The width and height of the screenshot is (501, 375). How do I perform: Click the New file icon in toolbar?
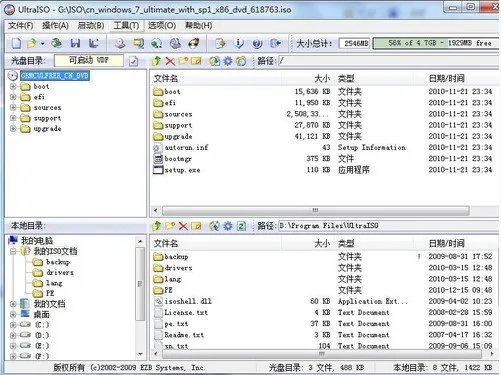click(x=16, y=43)
